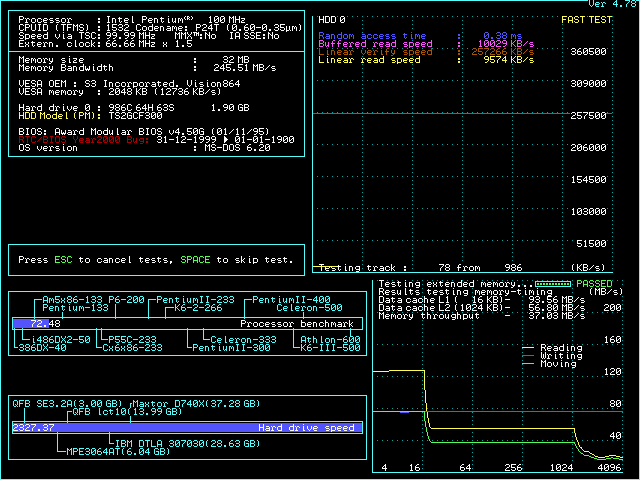Click red RTC/BIOS Year2000 Bug label

[x=84, y=140]
